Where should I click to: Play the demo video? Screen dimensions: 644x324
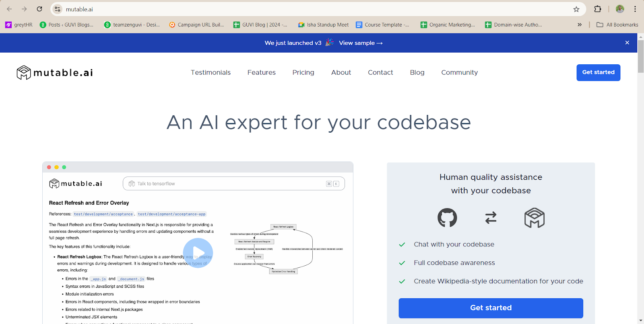[198, 253]
